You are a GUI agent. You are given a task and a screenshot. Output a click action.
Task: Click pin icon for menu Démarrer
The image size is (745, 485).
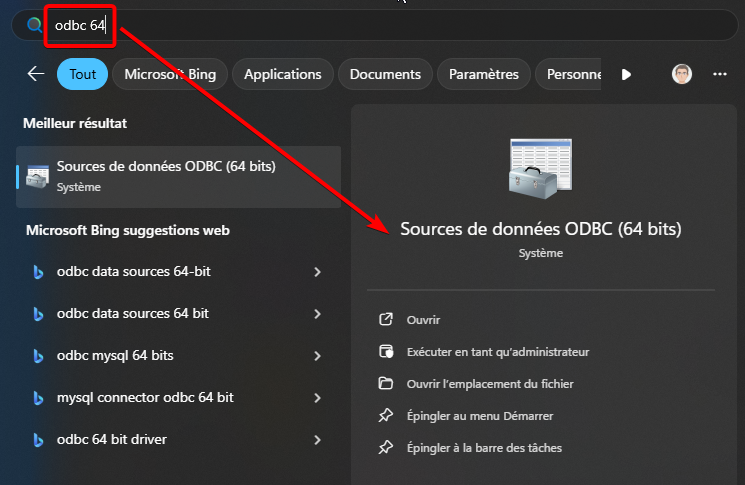pyautogui.click(x=386, y=415)
